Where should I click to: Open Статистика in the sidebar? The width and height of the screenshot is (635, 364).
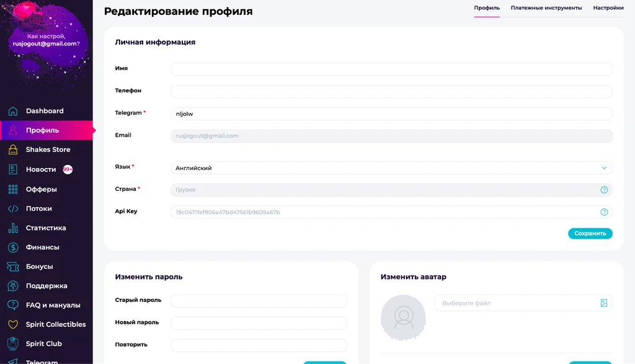(x=46, y=228)
